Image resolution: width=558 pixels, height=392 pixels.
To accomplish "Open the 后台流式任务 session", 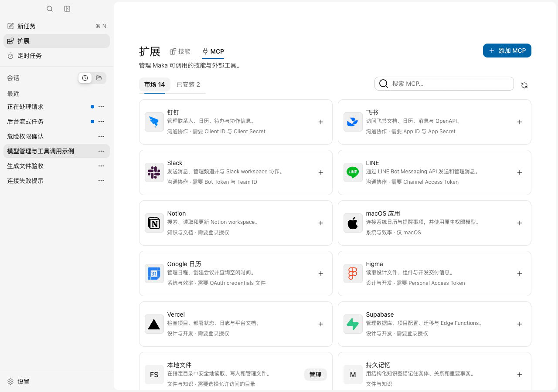I will [25, 122].
